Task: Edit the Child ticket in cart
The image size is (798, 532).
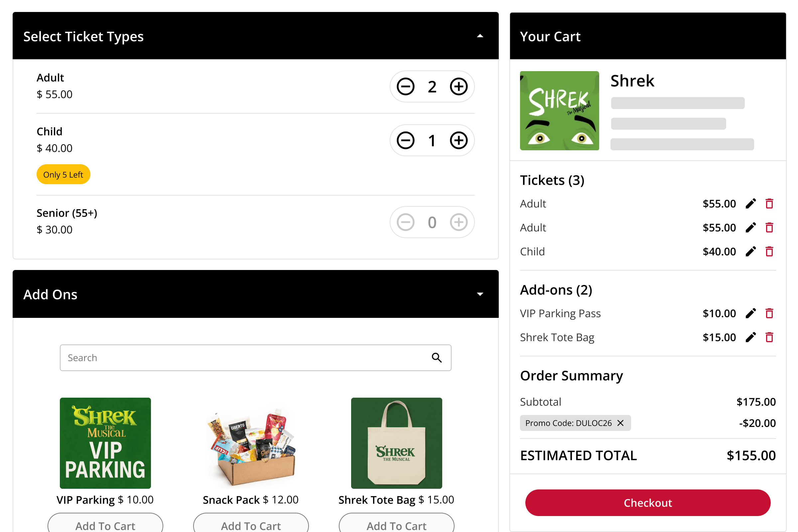Action: 750,251
